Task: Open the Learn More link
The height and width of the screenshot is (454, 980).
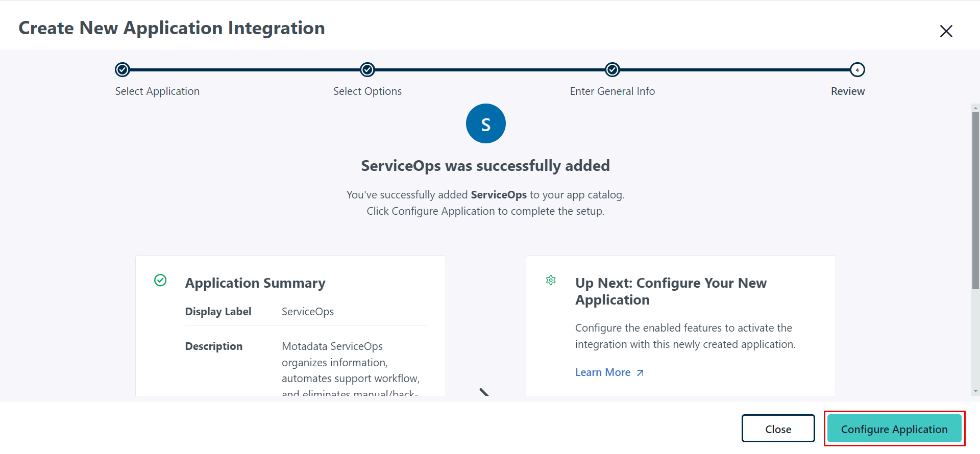Action: [x=603, y=372]
